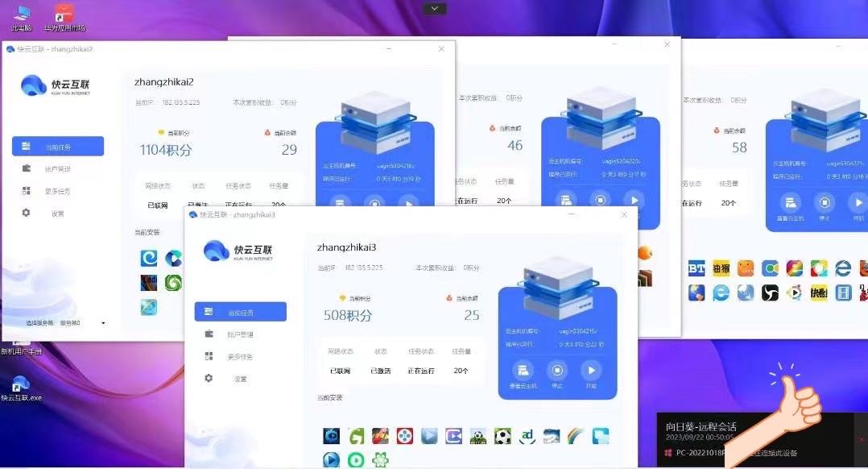Open the blue film strip app icon

click(843, 293)
